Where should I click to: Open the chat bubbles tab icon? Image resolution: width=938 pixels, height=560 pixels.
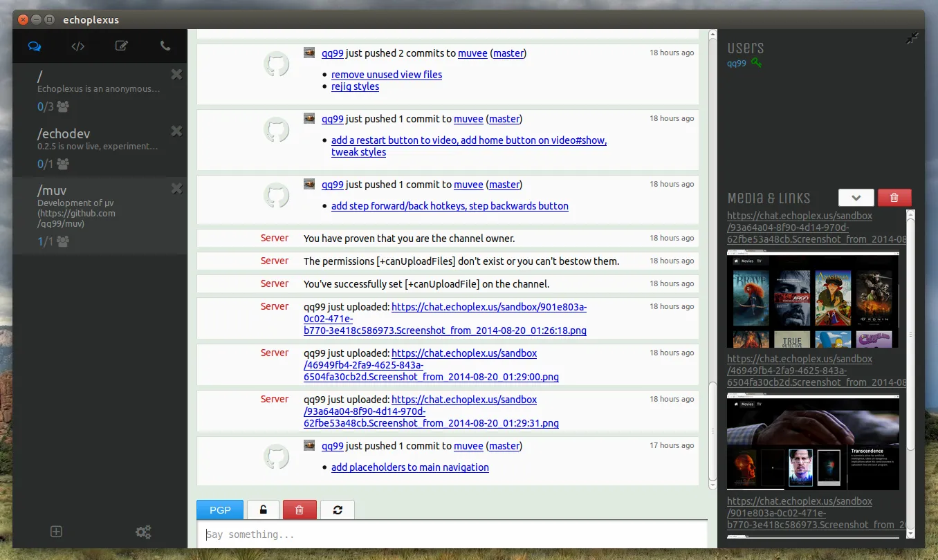pos(35,46)
